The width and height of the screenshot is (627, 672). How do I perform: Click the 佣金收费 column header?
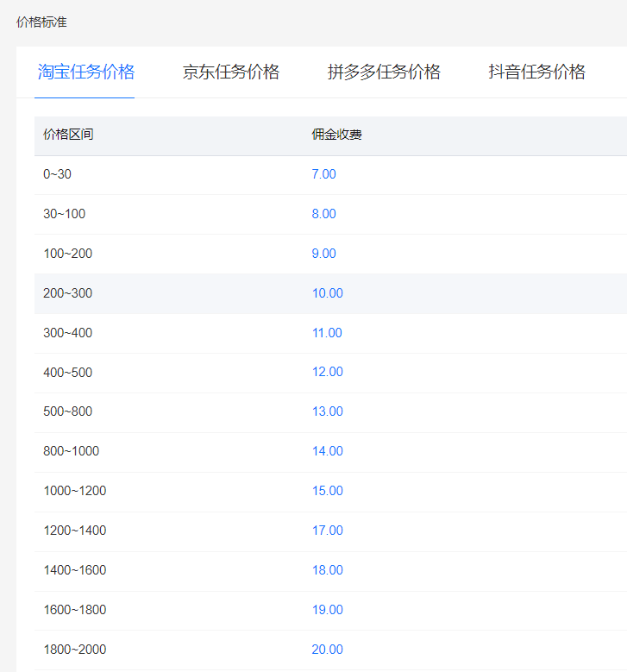336,135
